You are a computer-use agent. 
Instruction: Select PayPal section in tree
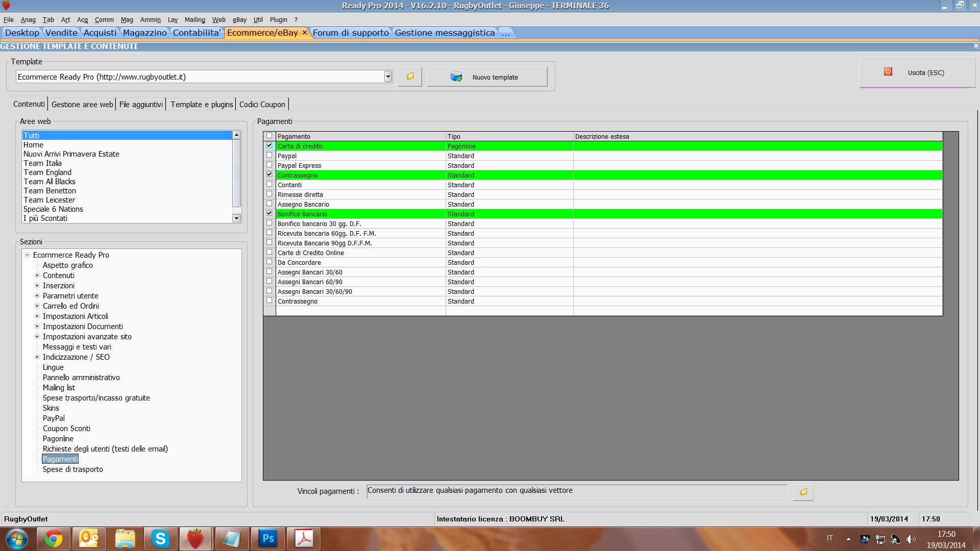(54, 418)
